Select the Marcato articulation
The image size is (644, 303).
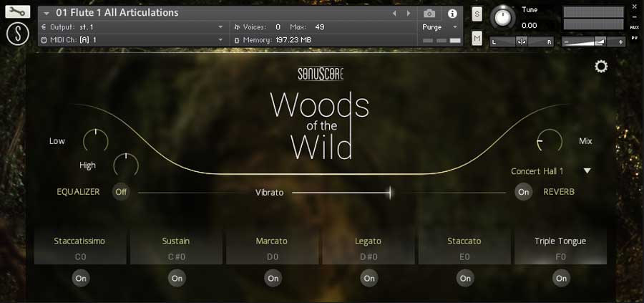coord(273,248)
